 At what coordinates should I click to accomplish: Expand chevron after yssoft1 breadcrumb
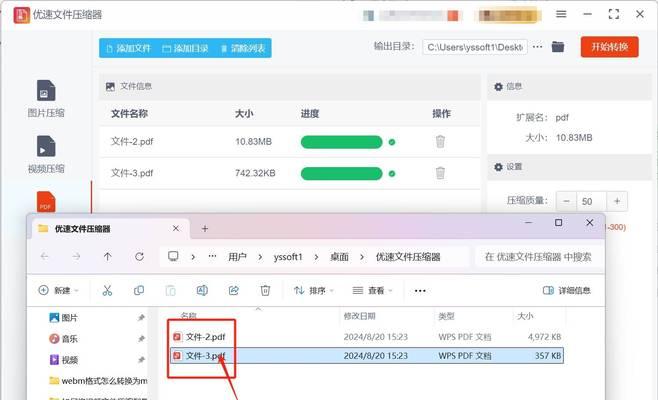(x=316, y=257)
